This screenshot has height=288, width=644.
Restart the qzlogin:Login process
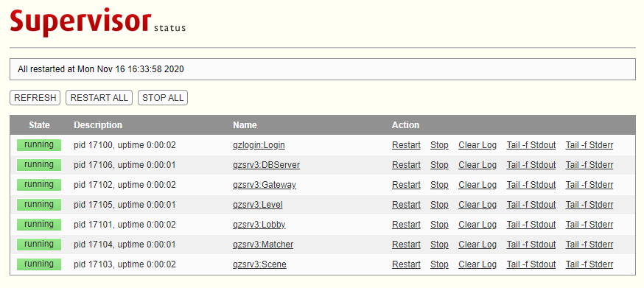406,145
